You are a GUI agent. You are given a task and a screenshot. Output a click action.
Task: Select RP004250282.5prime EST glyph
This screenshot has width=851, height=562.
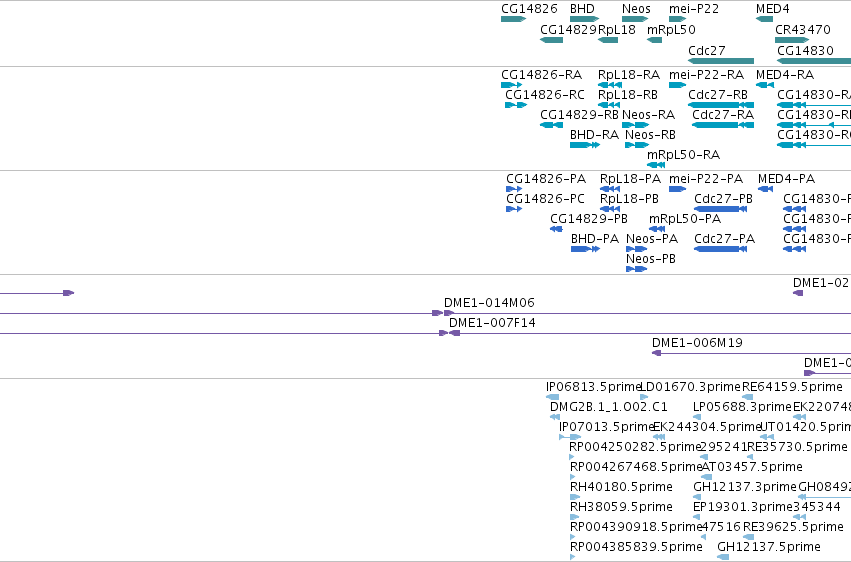tap(571, 457)
